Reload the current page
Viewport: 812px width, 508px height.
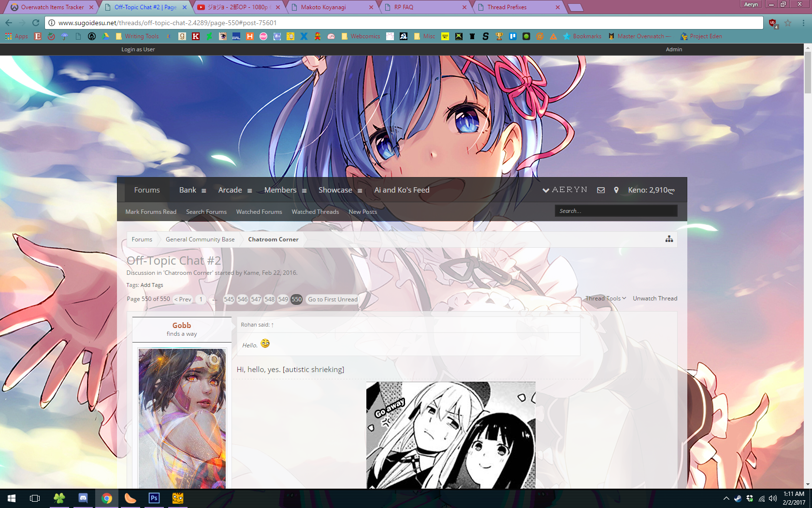click(36, 23)
